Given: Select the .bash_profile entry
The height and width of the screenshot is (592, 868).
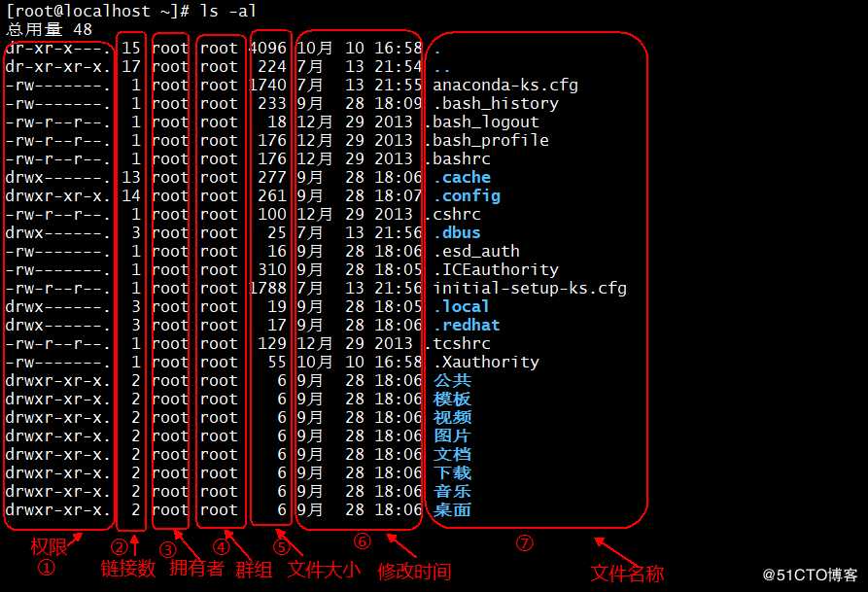Looking at the screenshot, I should (x=487, y=140).
